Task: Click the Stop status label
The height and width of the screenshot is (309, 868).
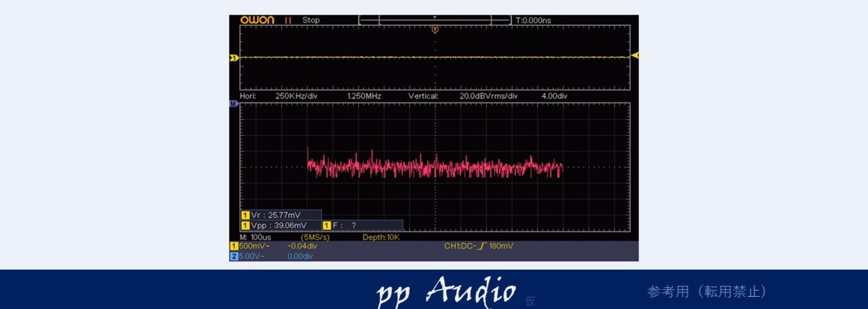Action: [x=311, y=20]
